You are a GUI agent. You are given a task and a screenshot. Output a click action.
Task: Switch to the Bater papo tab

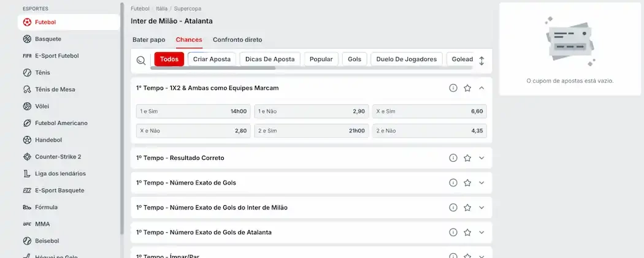click(149, 40)
